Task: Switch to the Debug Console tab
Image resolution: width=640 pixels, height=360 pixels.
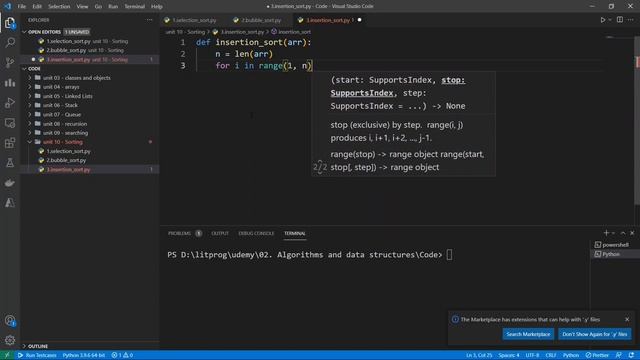Action: (x=256, y=233)
